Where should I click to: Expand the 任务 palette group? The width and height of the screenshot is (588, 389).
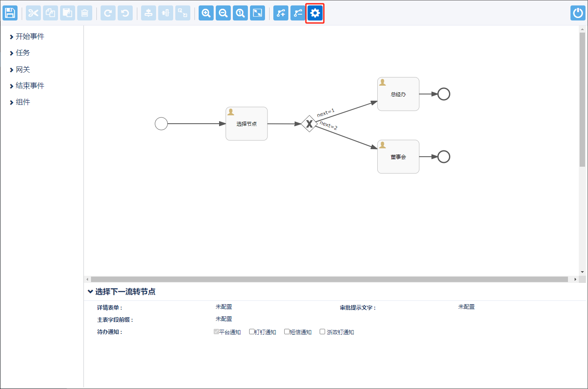click(23, 53)
